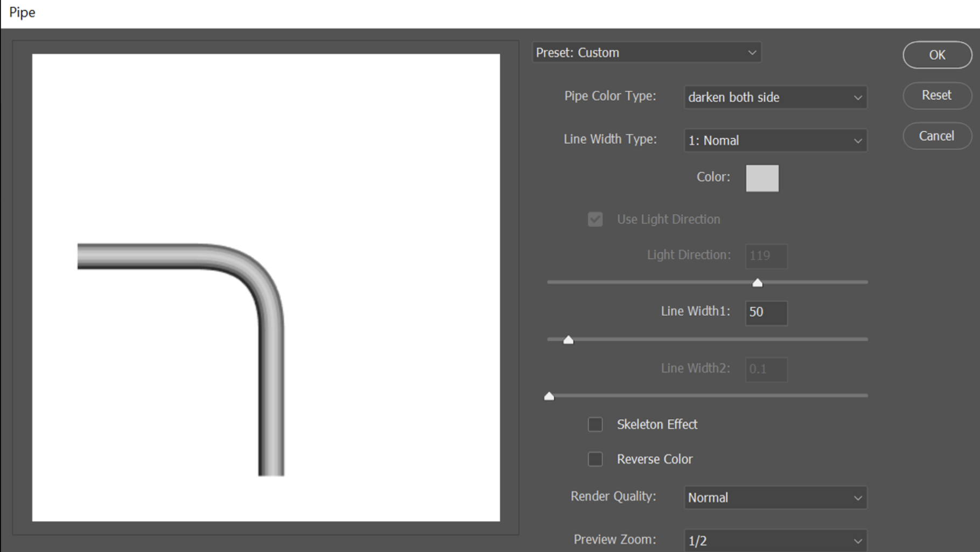The width and height of the screenshot is (980, 552).
Task: Click the Skeleton Effect label
Action: (x=657, y=424)
